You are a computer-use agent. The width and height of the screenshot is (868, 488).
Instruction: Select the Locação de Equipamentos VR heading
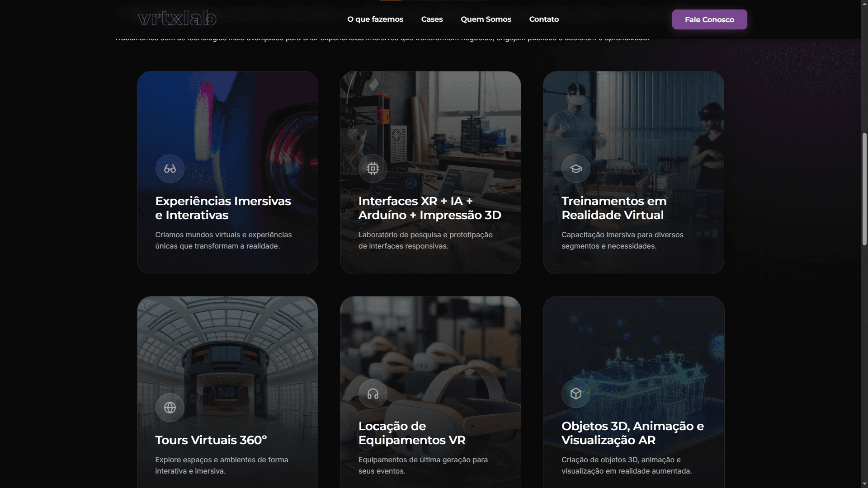[x=412, y=433]
